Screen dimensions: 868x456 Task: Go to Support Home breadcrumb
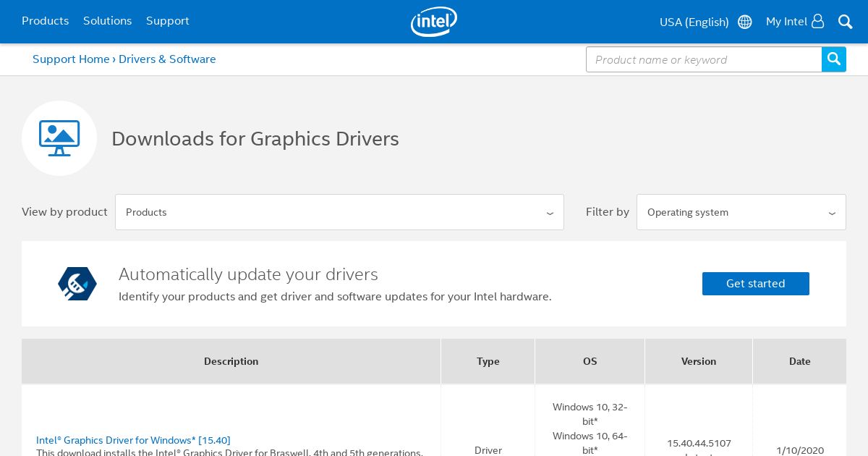[71, 59]
